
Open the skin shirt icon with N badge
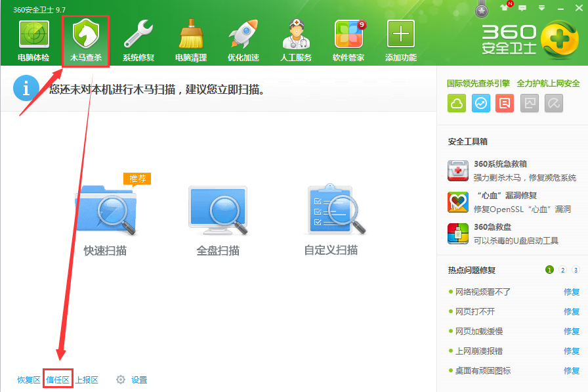click(505, 7)
